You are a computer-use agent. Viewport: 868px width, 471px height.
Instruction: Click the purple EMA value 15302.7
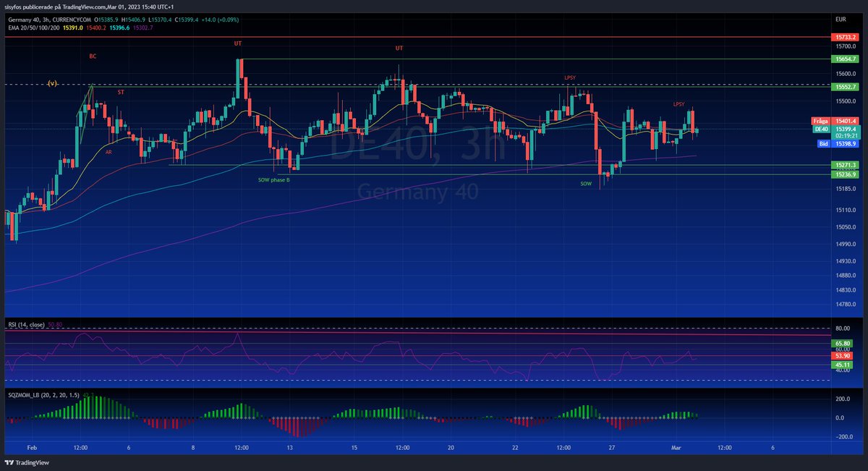point(143,27)
